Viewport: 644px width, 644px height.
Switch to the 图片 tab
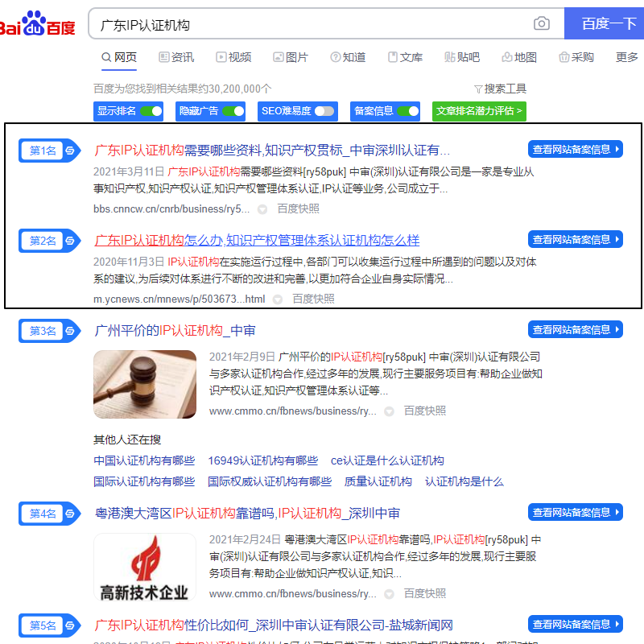point(291,57)
